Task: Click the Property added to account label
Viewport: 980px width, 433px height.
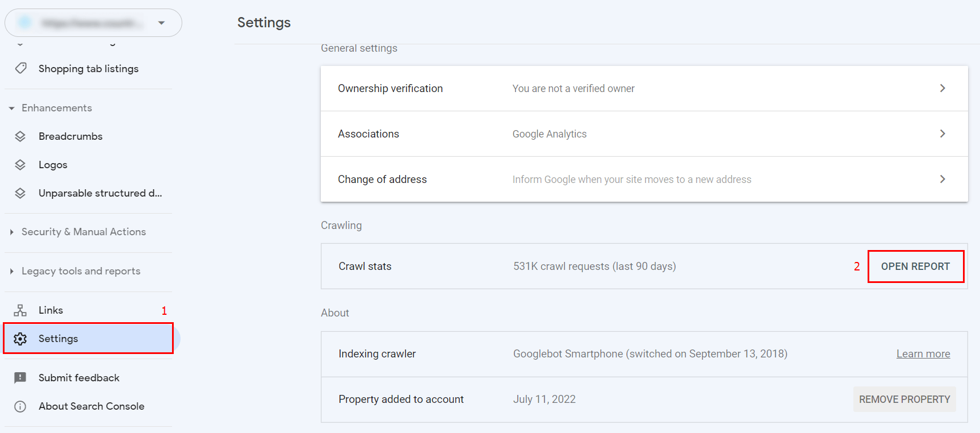Action: [401, 399]
